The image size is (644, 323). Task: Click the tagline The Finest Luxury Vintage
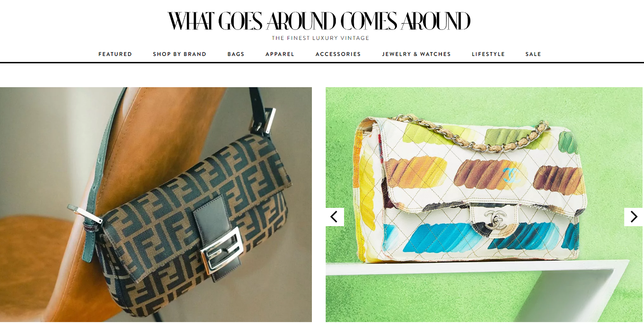(x=320, y=38)
